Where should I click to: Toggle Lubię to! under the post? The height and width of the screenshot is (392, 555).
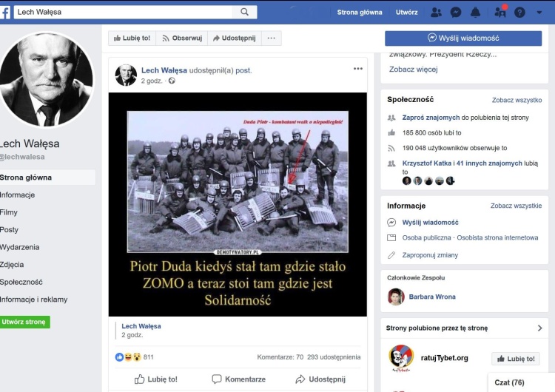156,379
